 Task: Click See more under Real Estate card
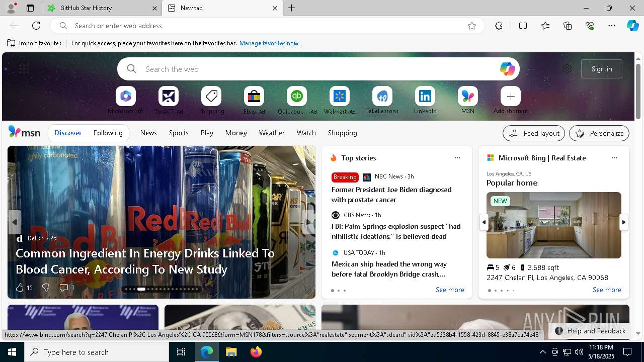pos(607,290)
